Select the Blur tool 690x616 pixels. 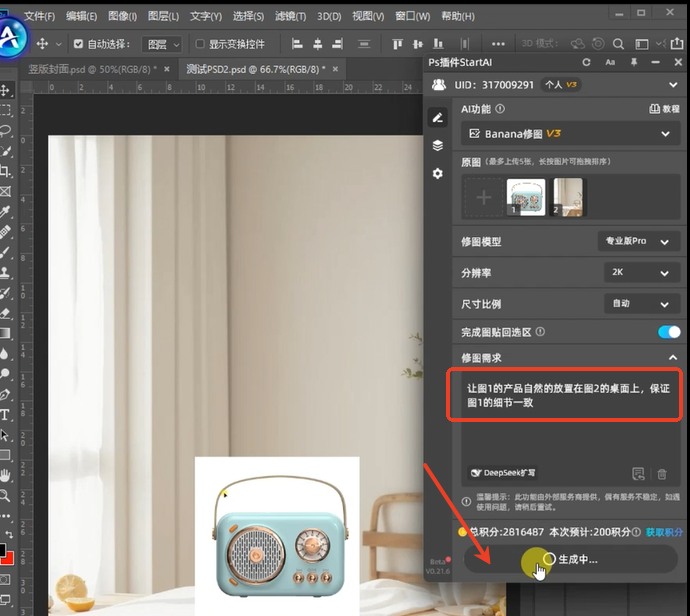coord(5,354)
